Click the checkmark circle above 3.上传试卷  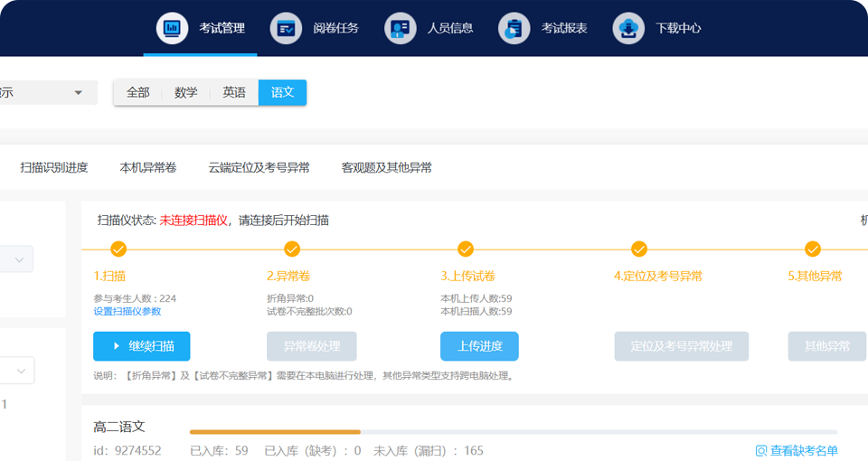[466, 249]
